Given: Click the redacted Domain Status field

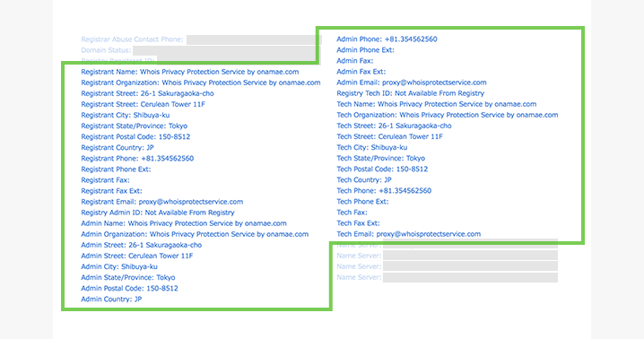Looking at the screenshot, I should 227,50.
